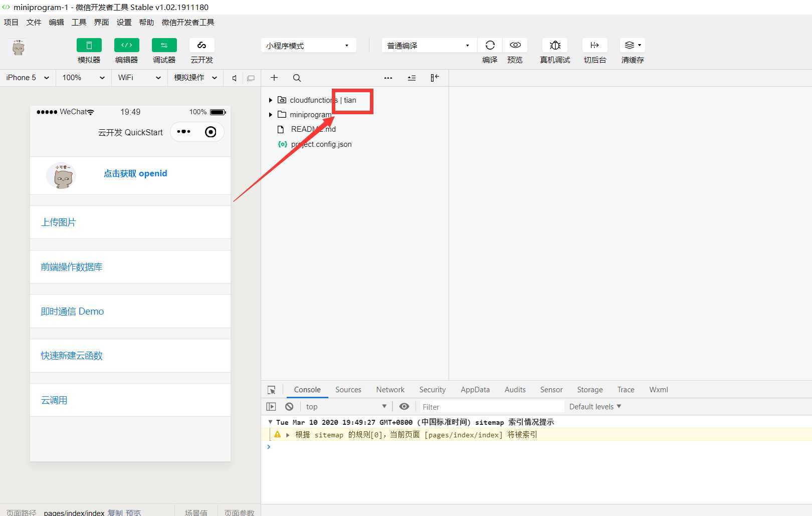The image size is (812, 516).
Task: Search files with magnifier icon
Action: 297,78
